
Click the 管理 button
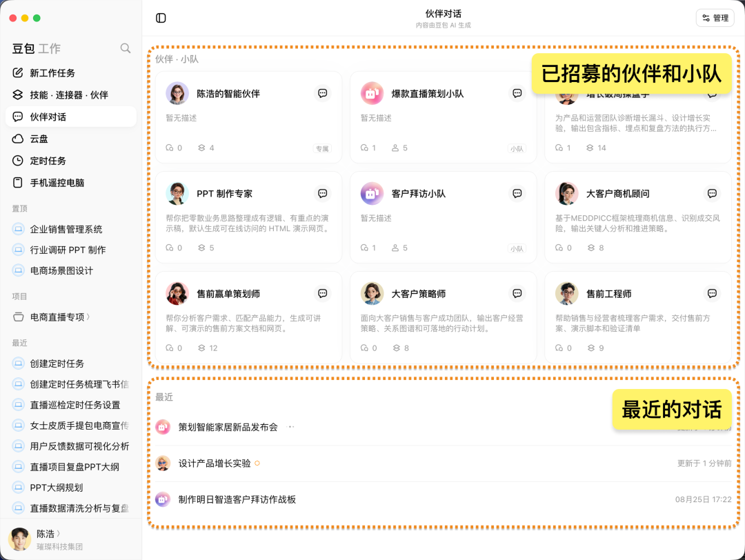[715, 18]
